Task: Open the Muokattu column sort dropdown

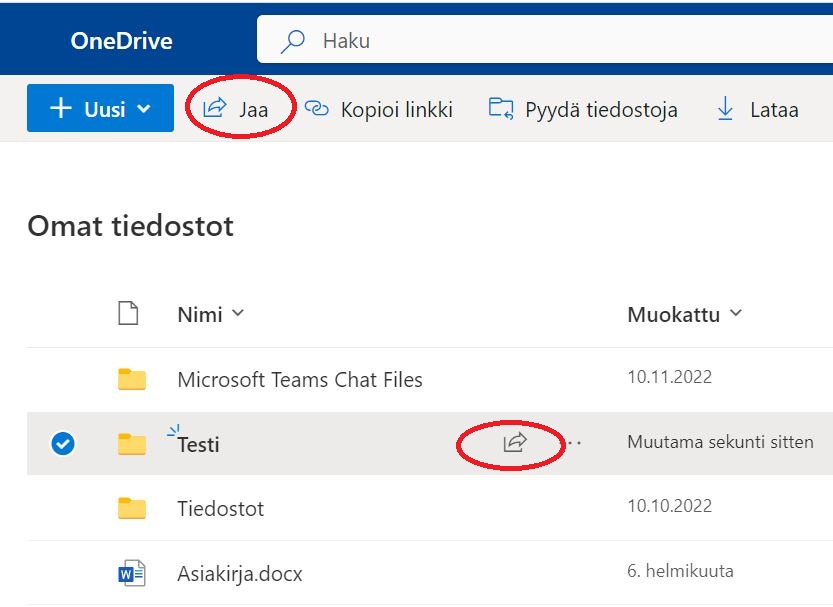Action: pos(736,314)
